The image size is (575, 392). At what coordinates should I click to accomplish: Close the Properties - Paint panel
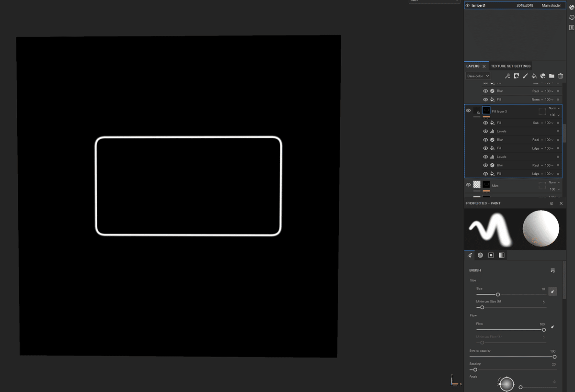tap(561, 203)
